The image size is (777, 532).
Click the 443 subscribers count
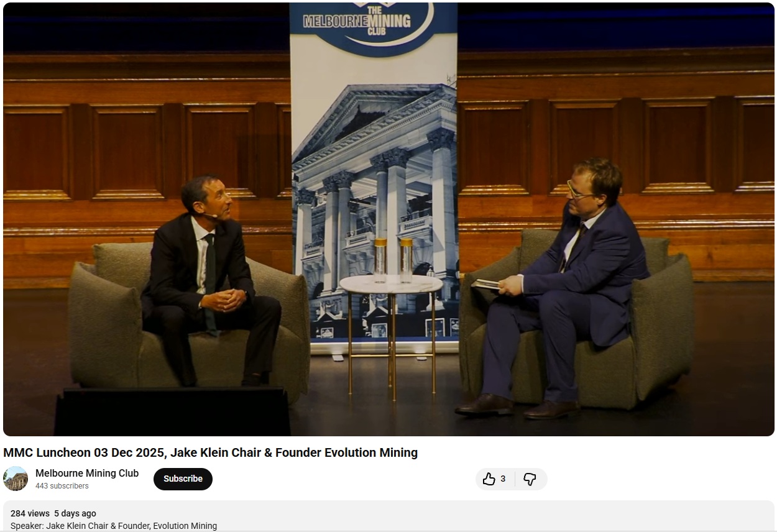pos(62,486)
